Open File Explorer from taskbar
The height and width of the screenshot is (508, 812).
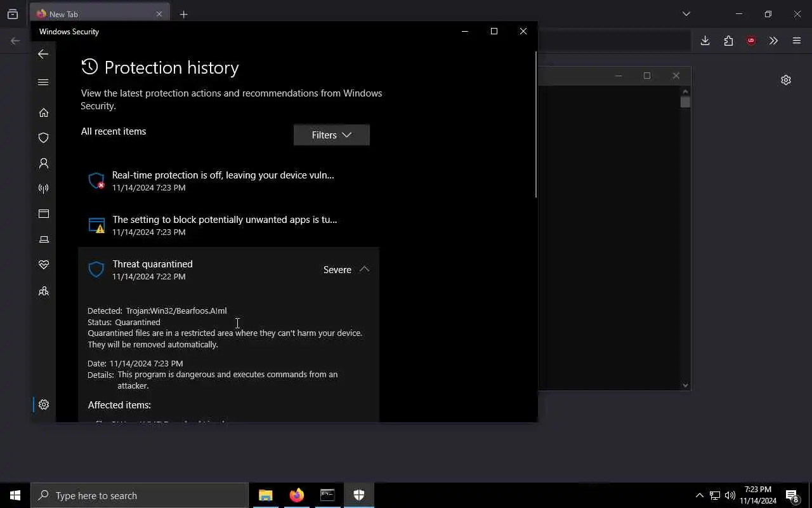(265, 495)
